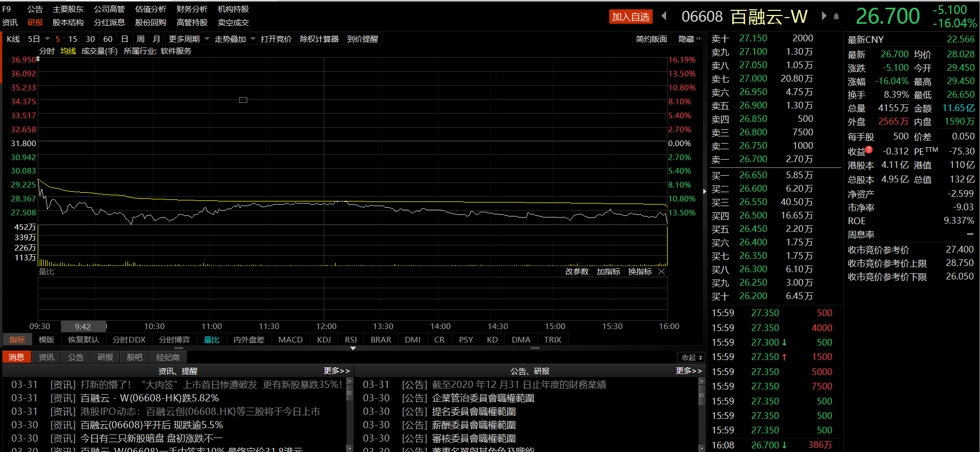Collapse the news panel with 收起
This screenshot has width=980, height=452.
coord(691,357)
